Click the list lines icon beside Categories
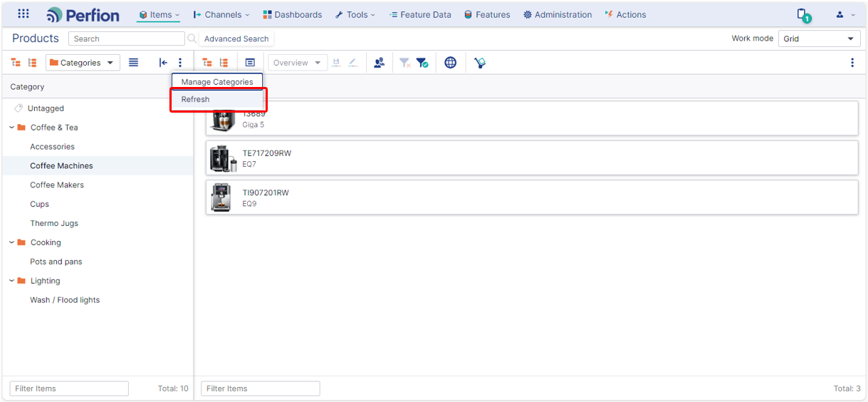868x402 pixels. [133, 63]
